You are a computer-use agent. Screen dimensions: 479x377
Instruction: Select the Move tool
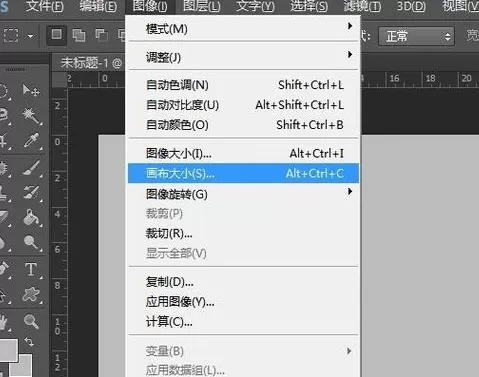31,90
